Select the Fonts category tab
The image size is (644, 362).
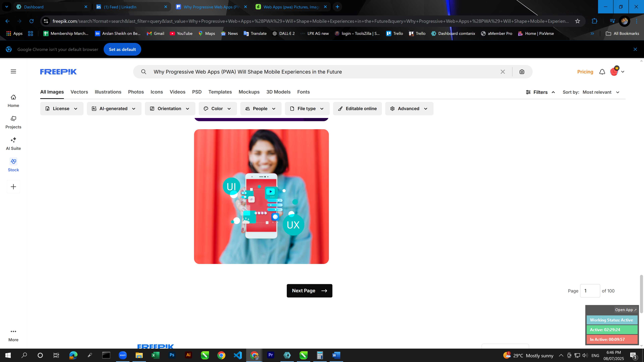point(304,92)
